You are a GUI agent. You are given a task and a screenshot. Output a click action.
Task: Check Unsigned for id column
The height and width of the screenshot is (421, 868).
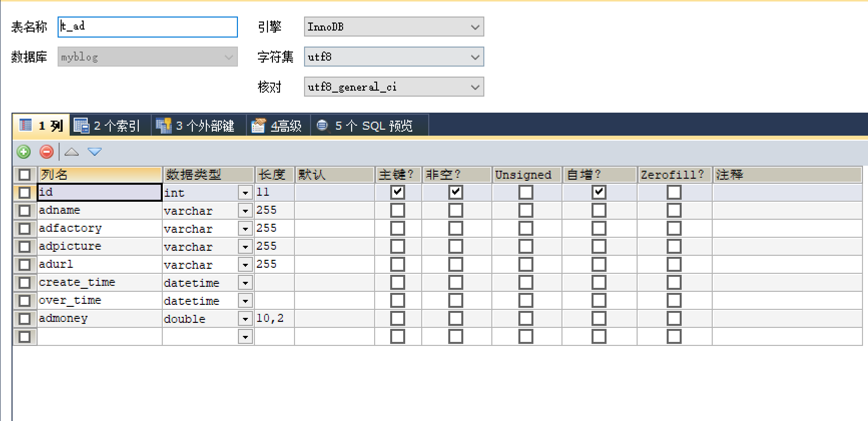pos(526,192)
